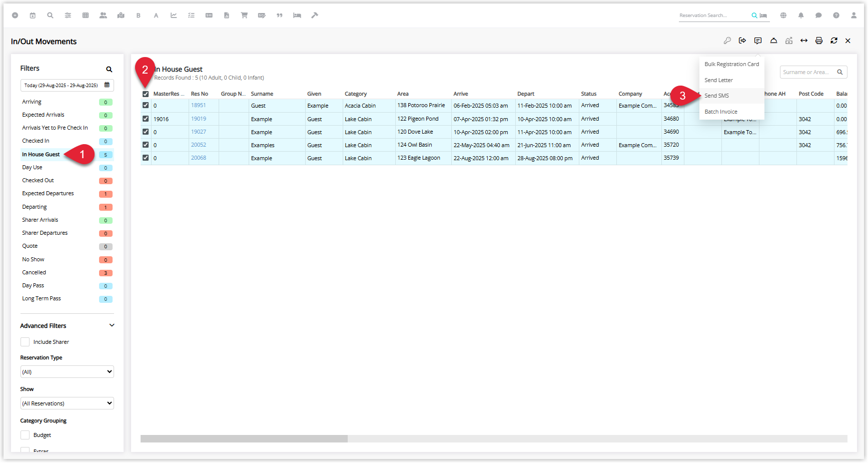Uncheck the row for reservation 18951
The width and height of the screenshot is (868, 463).
(x=146, y=106)
